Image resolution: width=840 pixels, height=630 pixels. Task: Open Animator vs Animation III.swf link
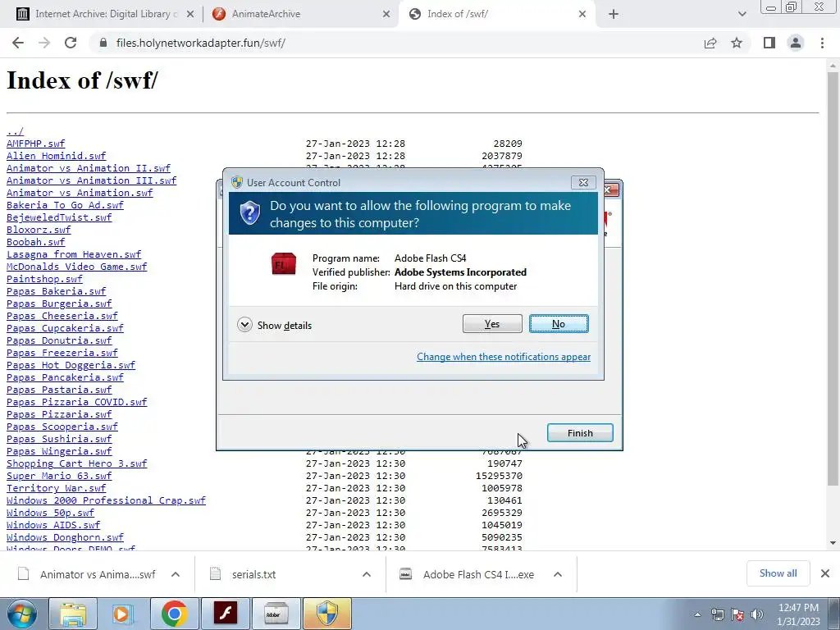pos(92,180)
